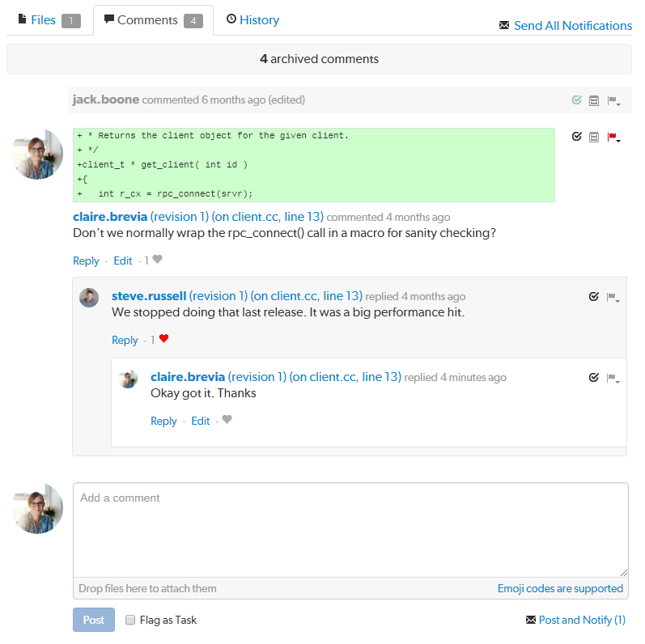Click Send All Notifications link
This screenshot has width=645, height=644.
[573, 26]
